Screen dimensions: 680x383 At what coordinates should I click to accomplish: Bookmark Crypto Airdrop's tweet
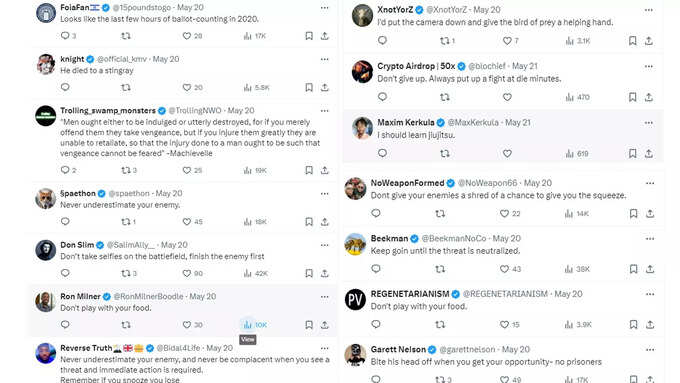pos(632,97)
